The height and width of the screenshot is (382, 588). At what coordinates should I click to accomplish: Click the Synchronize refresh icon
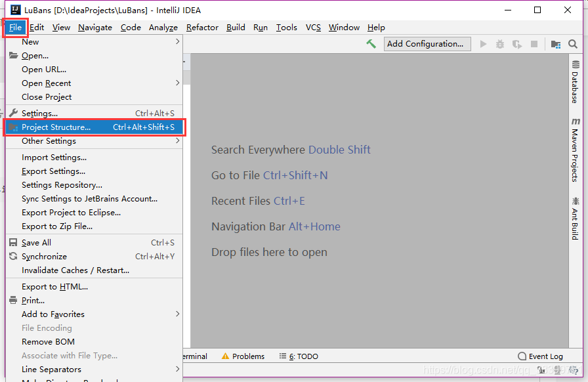(x=13, y=256)
